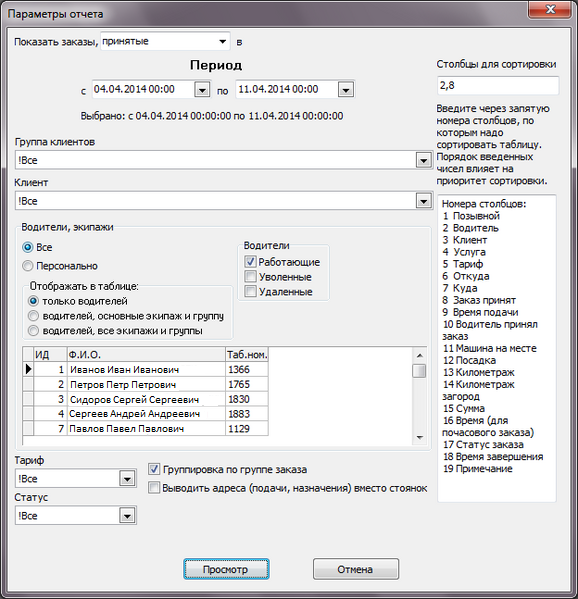The height and width of the screenshot is (599, 578).
Task: Toggle the Работающие drivers checkbox
Action: tap(250, 262)
